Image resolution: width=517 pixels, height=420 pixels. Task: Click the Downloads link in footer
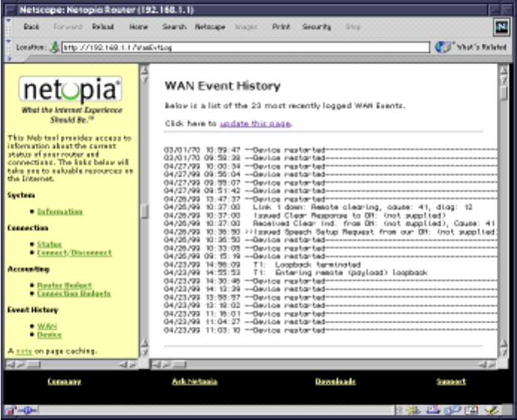click(x=335, y=381)
